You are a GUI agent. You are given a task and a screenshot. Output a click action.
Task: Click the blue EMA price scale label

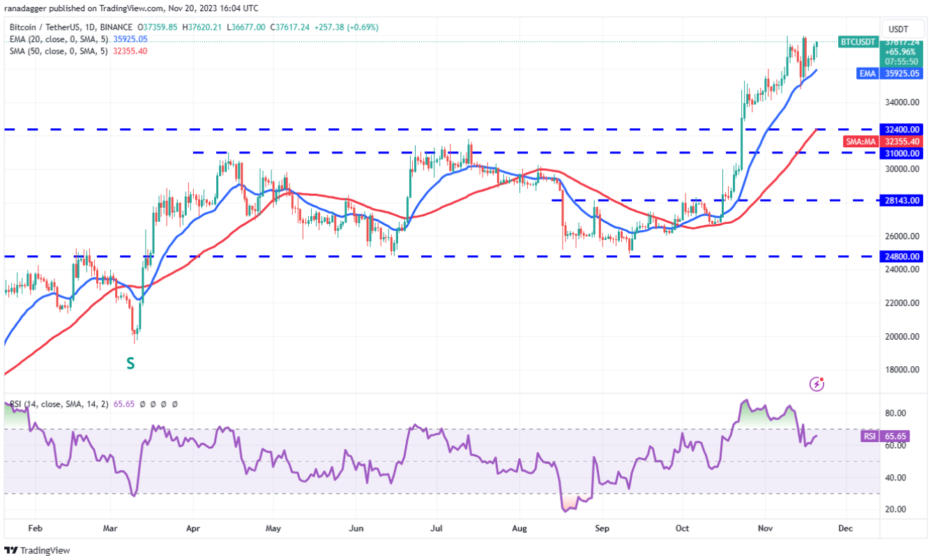867,72
